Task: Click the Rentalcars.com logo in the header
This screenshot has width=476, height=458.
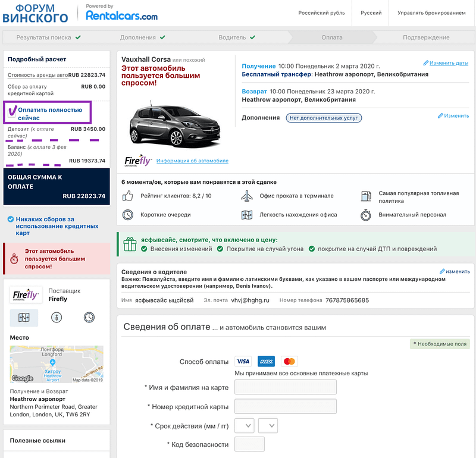Action: click(x=121, y=15)
